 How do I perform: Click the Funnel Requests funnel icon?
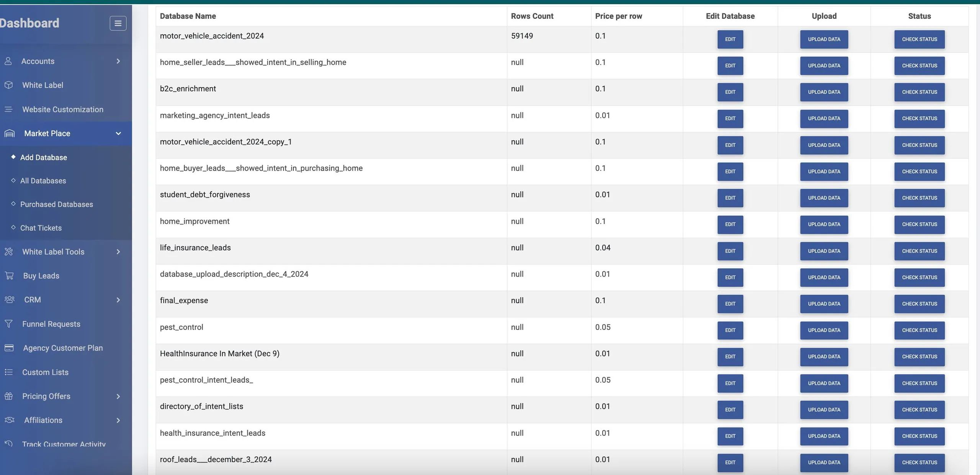click(x=8, y=324)
